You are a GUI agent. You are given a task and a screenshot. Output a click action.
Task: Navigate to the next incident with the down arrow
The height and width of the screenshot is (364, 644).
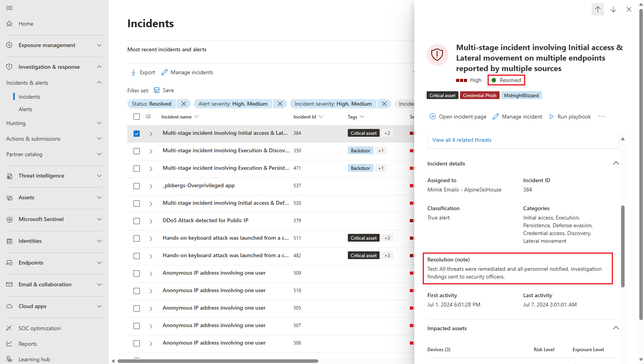pyautogui.click(x=613, y=9)
